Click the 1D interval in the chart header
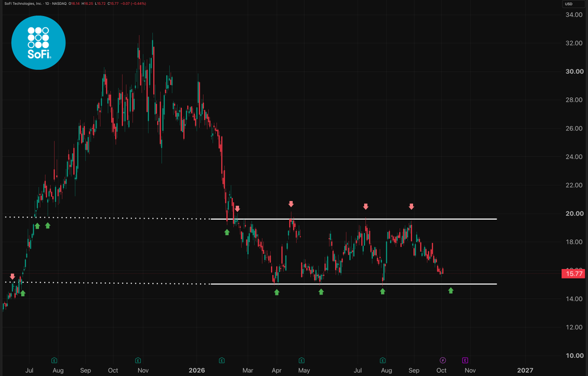This screenshot has width=588, height=376. coord(47,3)
